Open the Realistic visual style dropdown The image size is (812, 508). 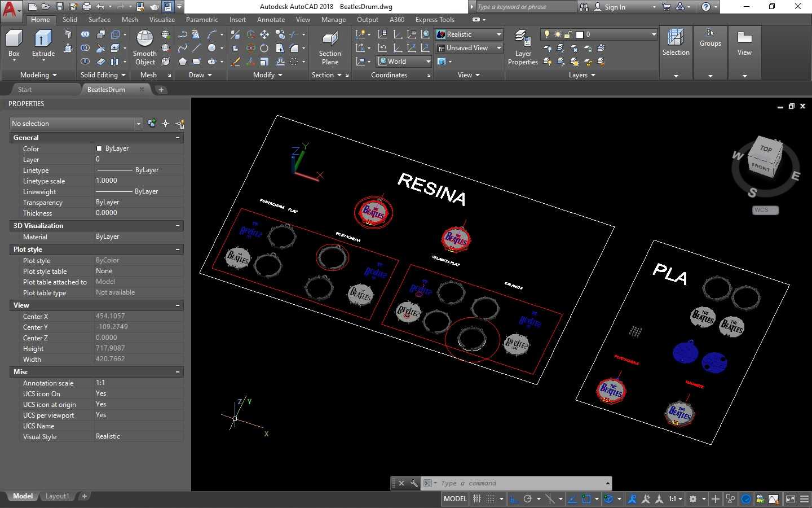coord(469,34)
